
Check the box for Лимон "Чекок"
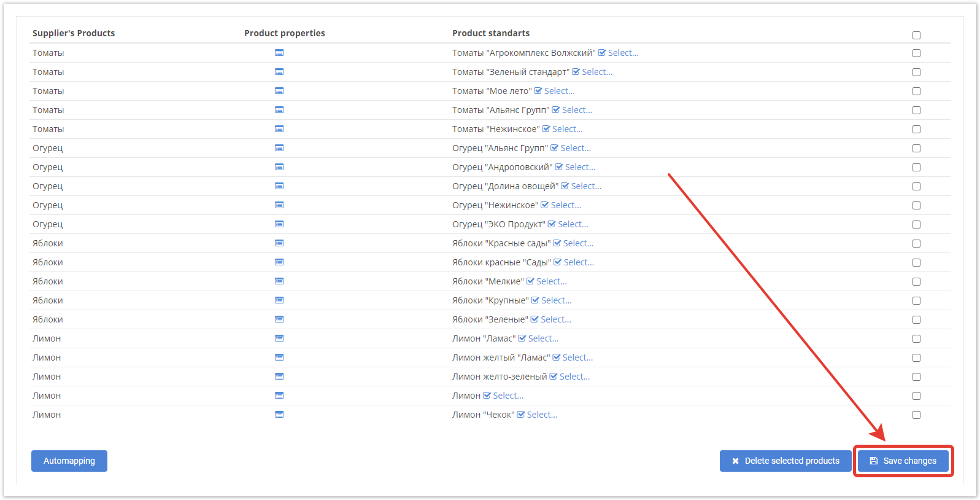[x=916, y=415]
